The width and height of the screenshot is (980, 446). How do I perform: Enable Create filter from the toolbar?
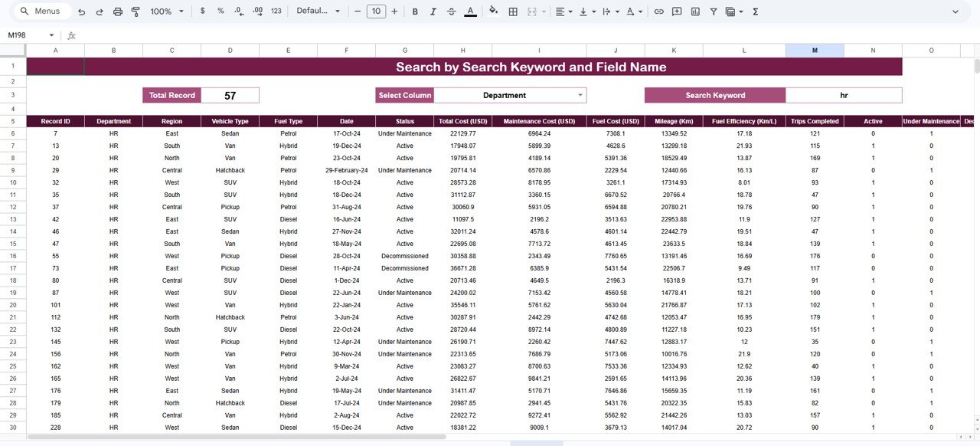(x=713, y=11)
